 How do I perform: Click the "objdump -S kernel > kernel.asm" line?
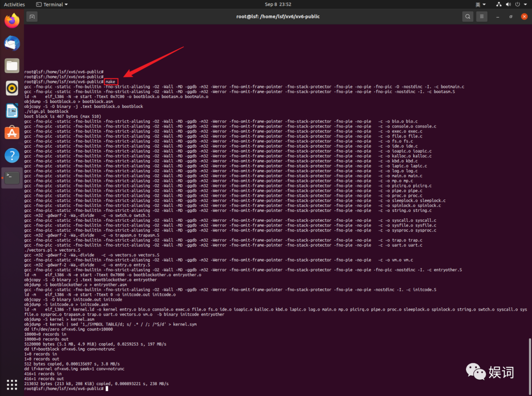(60, 319)
